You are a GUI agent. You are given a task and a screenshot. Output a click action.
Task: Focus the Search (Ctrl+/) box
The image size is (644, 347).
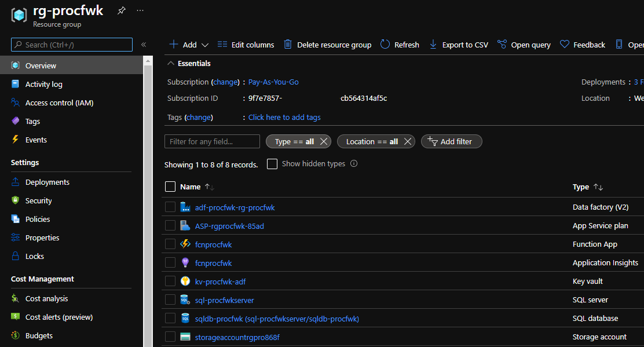tap(72, 45)
